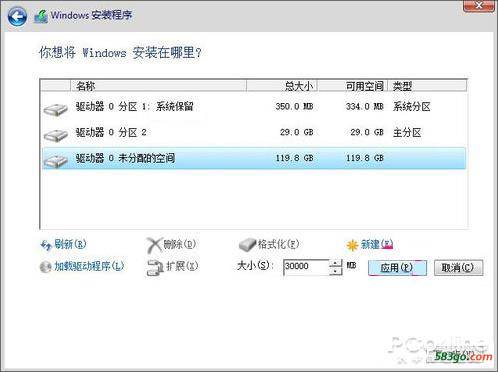Click the size input field showing 30000

click(306, 267)
